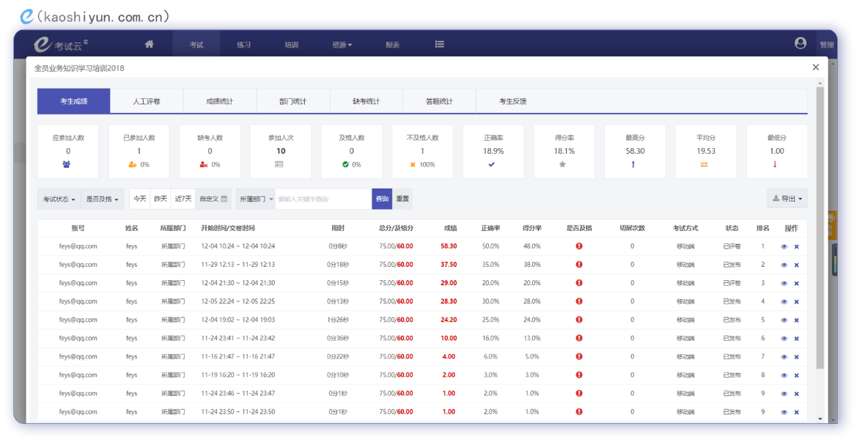
Task: Delete the rank 1 record with the x icon
Action: pos(796,247)
